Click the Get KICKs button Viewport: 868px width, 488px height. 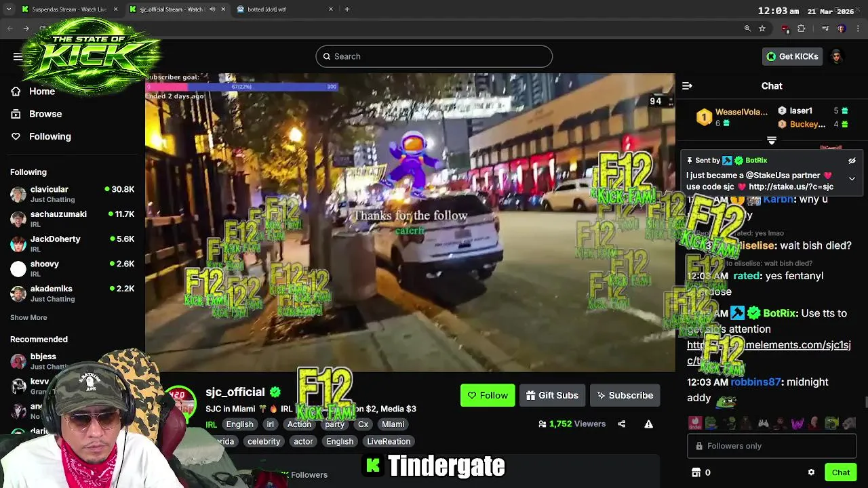(792, 56)
